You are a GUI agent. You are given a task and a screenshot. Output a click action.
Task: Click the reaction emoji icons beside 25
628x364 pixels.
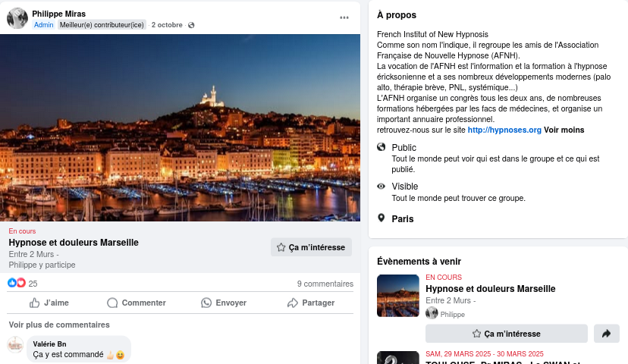[17, 283]
